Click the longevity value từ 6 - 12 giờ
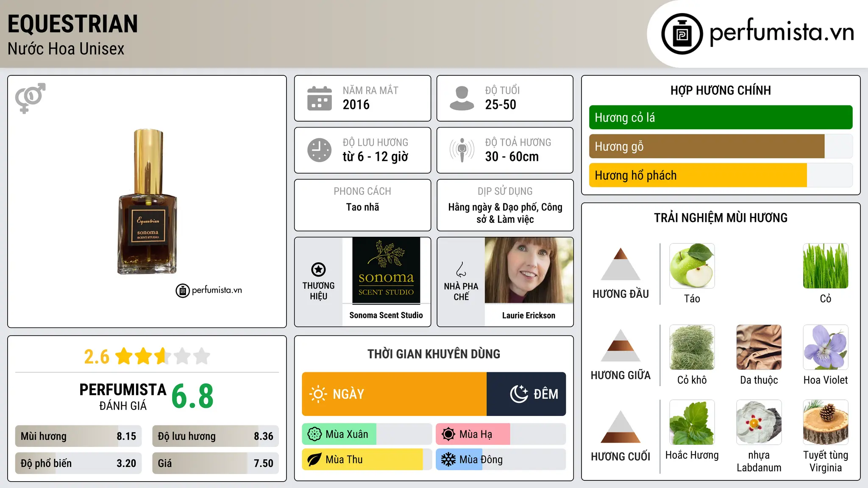Image resolution: width=868 pixels, height=488 pixels. tap(376, 157)
